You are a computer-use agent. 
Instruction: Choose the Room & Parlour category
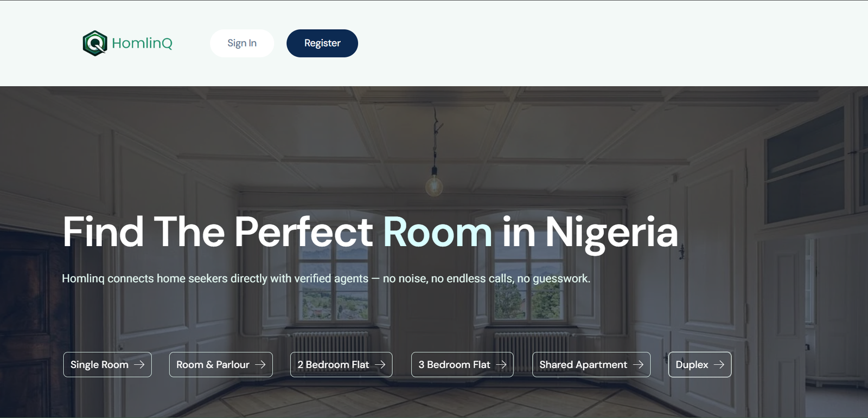(x=221, y=365)
